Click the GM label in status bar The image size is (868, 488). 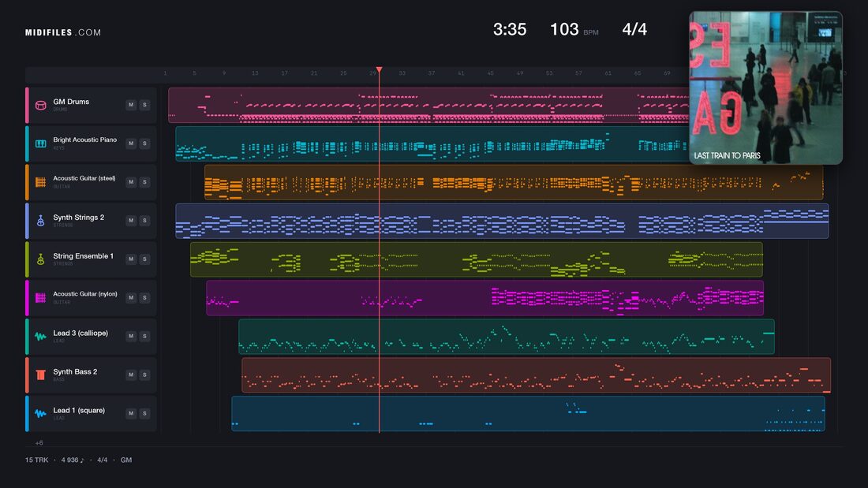click(x=126, y=460)
